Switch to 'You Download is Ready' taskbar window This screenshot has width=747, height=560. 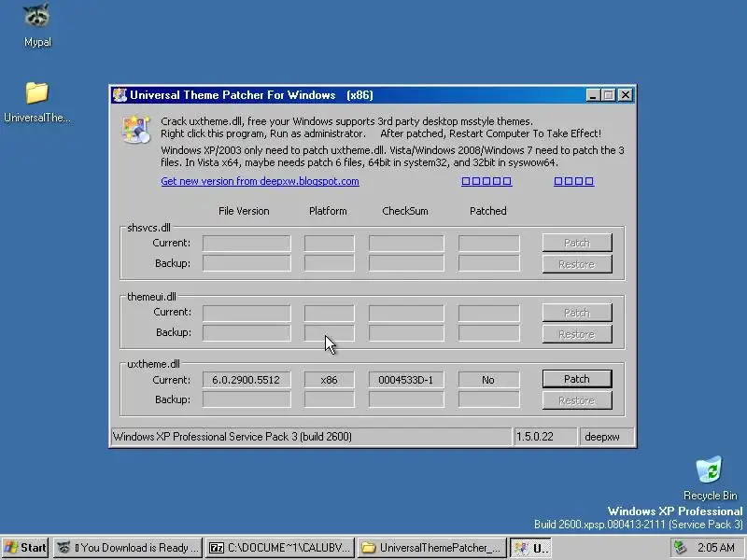[128, 548]
